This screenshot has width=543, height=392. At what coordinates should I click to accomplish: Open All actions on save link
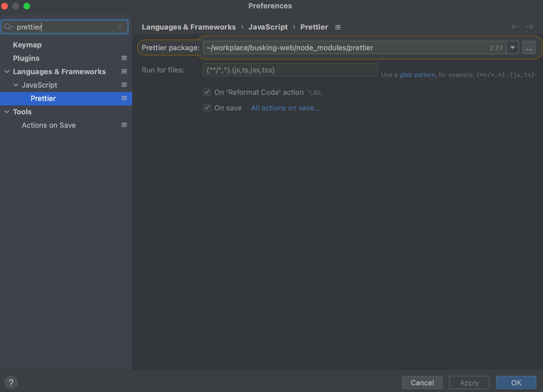285,108
